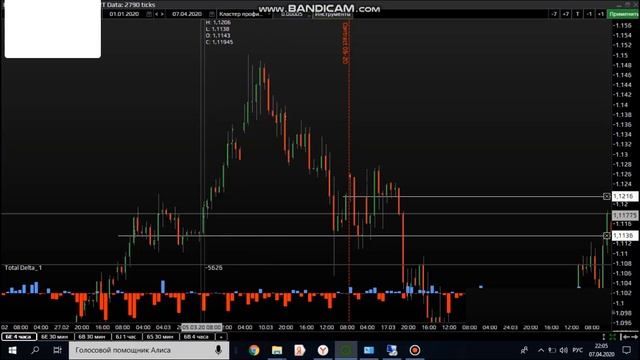The image size is (640, 360).
Task: Jump to chart start with bar-left-arrow icon
Action: (624, 337)
